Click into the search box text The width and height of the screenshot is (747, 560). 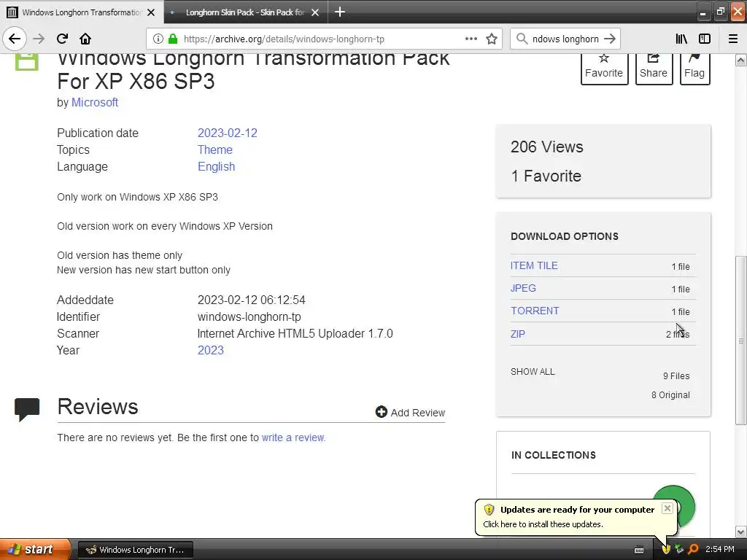pos(565,39)
